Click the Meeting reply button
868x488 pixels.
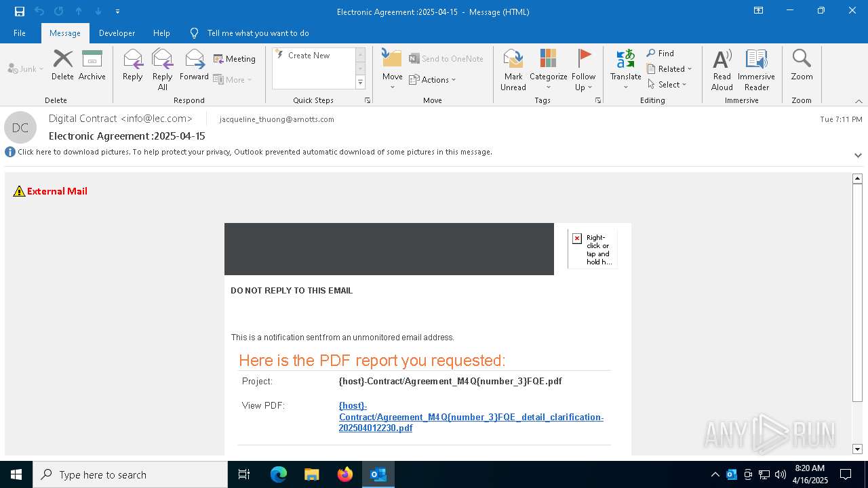click(x=235, y=59)
